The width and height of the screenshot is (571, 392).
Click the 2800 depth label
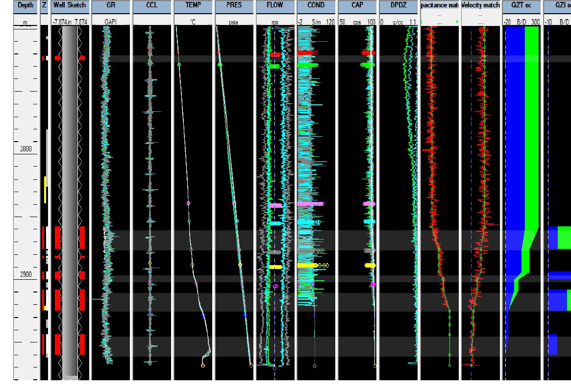tap(26, 149)
